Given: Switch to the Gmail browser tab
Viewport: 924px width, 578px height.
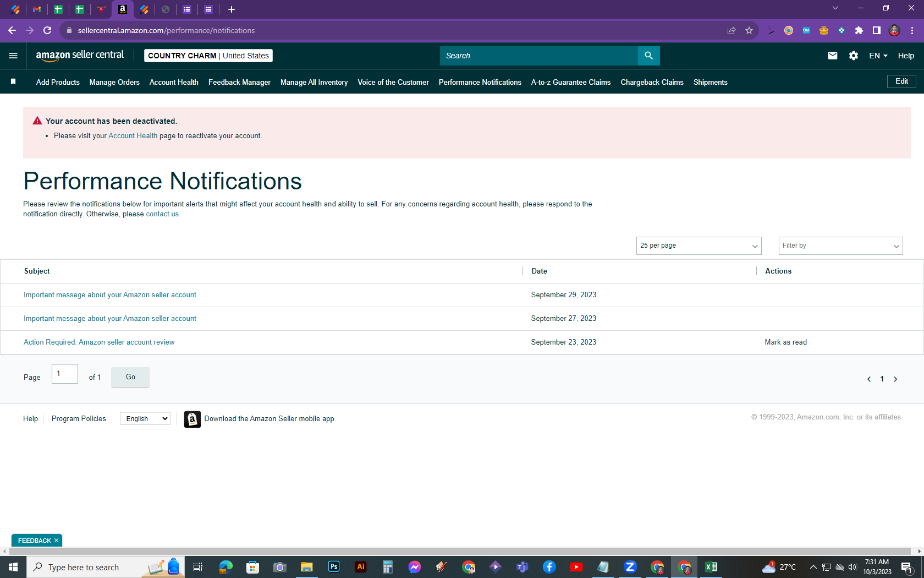Looking at the screenshot, I should pyautogui.click(x=37, y=9).
